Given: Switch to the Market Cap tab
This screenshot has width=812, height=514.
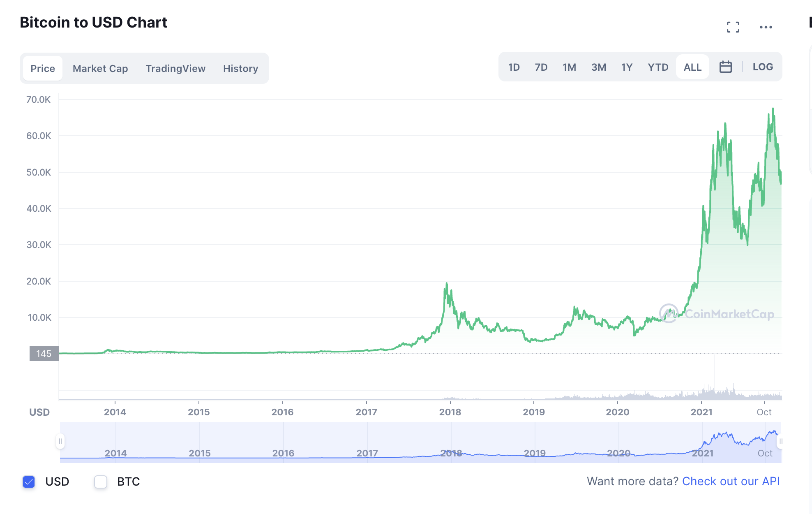Looking at the screenshot, I should point(100,68).
